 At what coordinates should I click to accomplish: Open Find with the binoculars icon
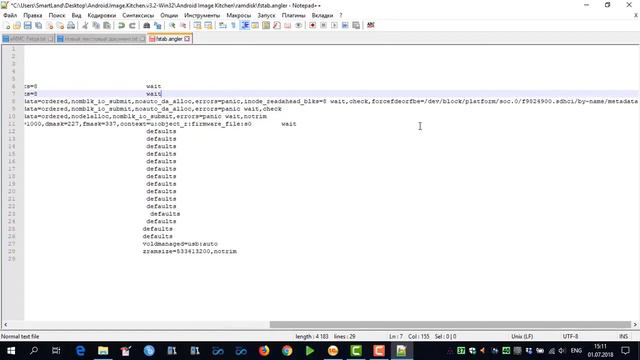[147, 25]
